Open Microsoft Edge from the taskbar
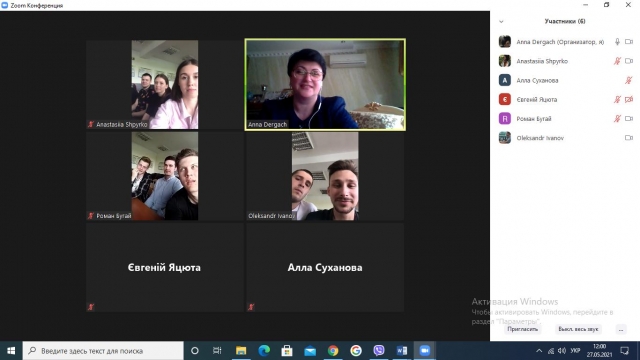Image resolution: width=640 pixels, height=360 pixels. (x=264, y=351)
